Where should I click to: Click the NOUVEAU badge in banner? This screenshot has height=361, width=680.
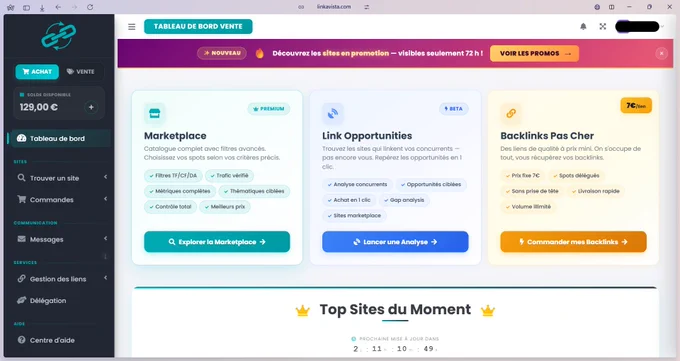coord(222,53)
